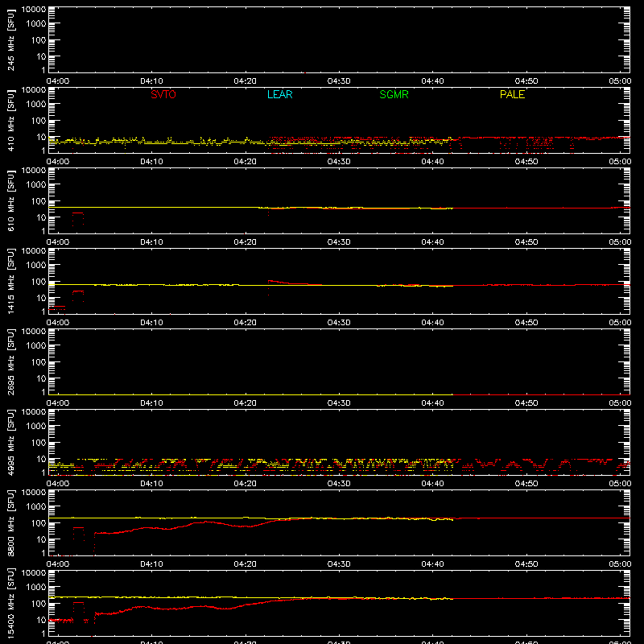The width and height of the screenshot is (644, 644).
Task: Click 10 value on 15400 MHz axis
Action: tap(42, 620)
